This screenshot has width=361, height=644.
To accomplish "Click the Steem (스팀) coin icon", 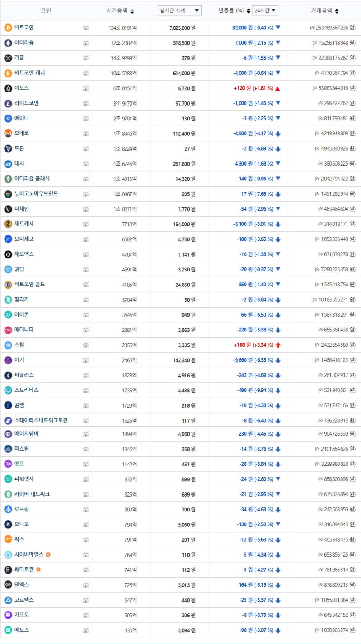I will pos(8,345).
